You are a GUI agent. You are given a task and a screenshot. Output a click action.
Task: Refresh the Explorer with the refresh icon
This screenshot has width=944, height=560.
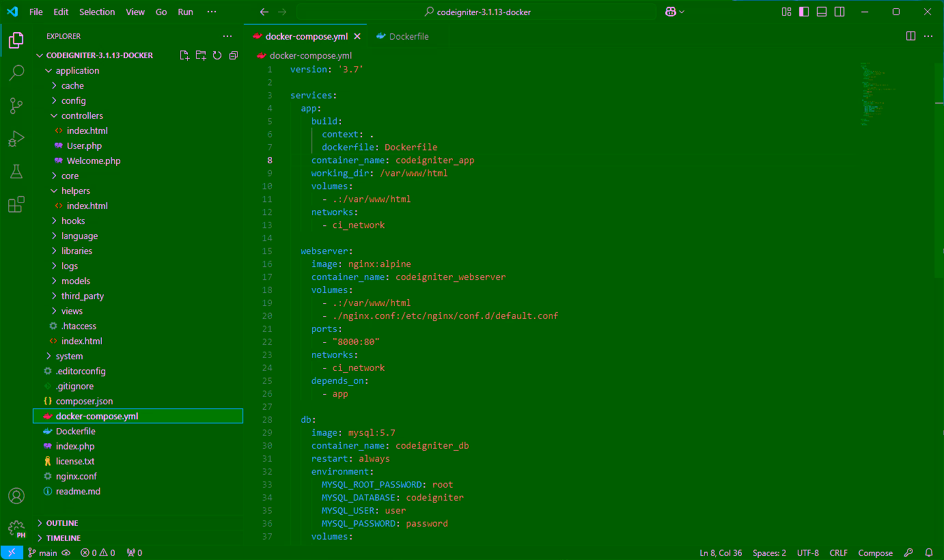[217, 55]
